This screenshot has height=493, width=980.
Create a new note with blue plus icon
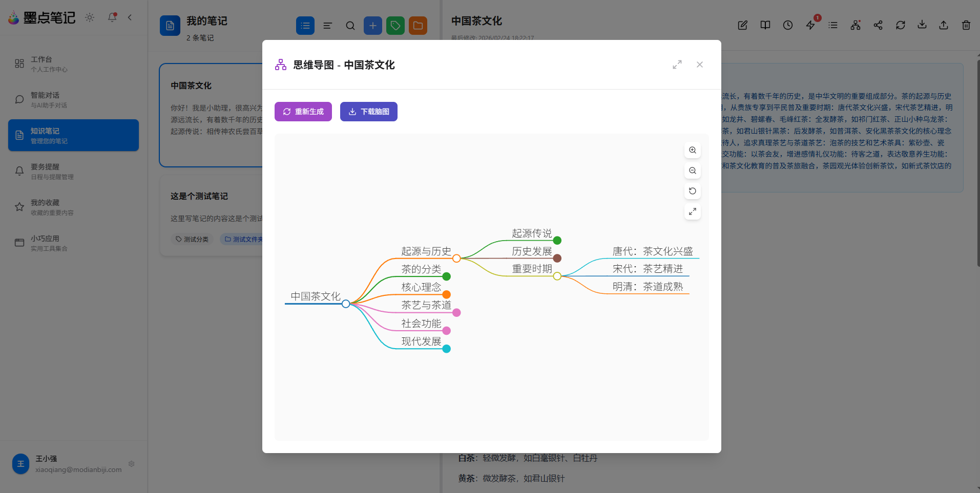point(372,25)
